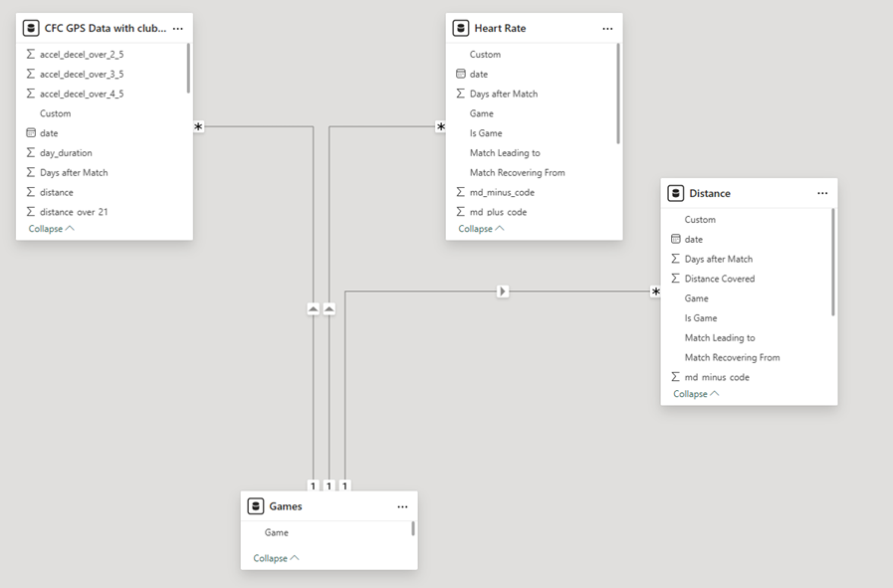The height and width of the screenshot is (588, 893).
Task: Select the Game field in Games table
Action: click(277, 533)
